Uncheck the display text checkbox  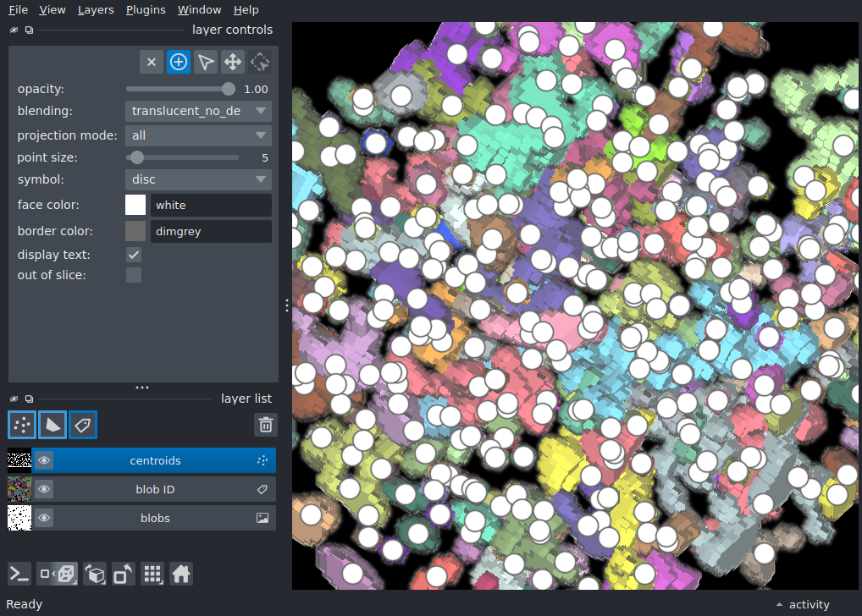pos(134,255)
